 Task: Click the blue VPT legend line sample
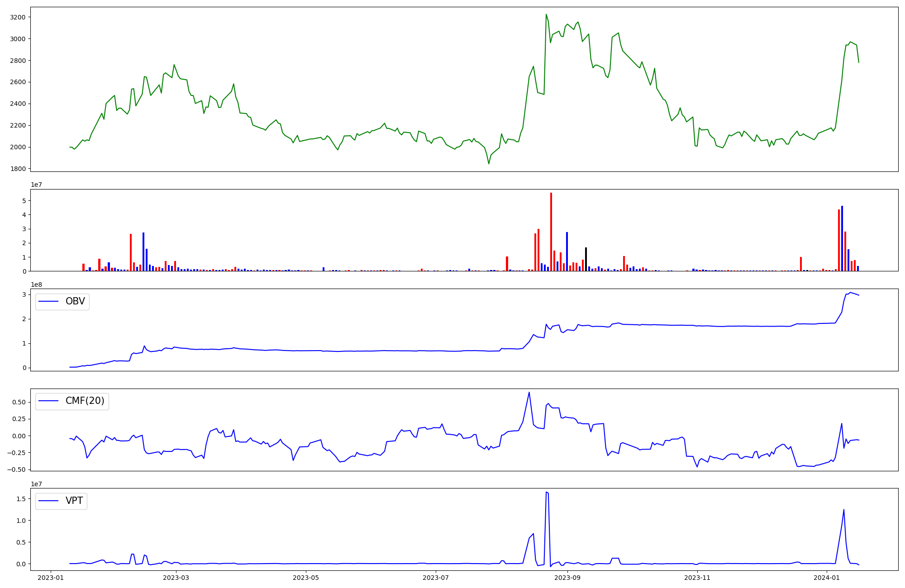[x=49, y=501]
